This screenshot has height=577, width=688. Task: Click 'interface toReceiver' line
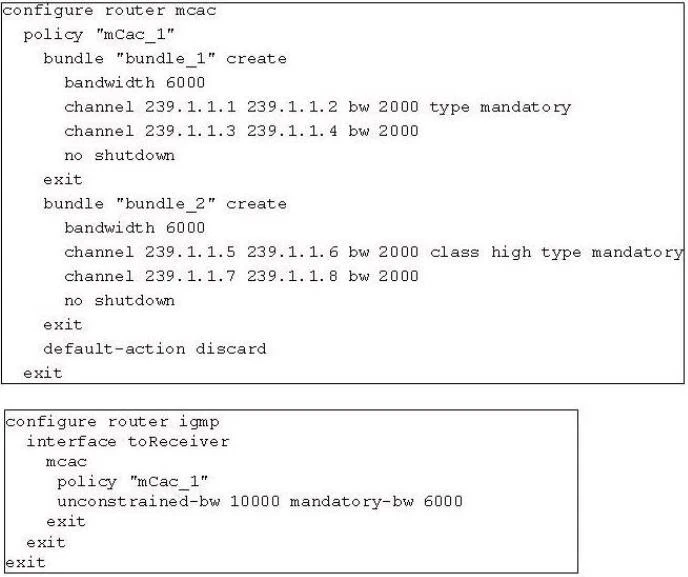(128, 441)
